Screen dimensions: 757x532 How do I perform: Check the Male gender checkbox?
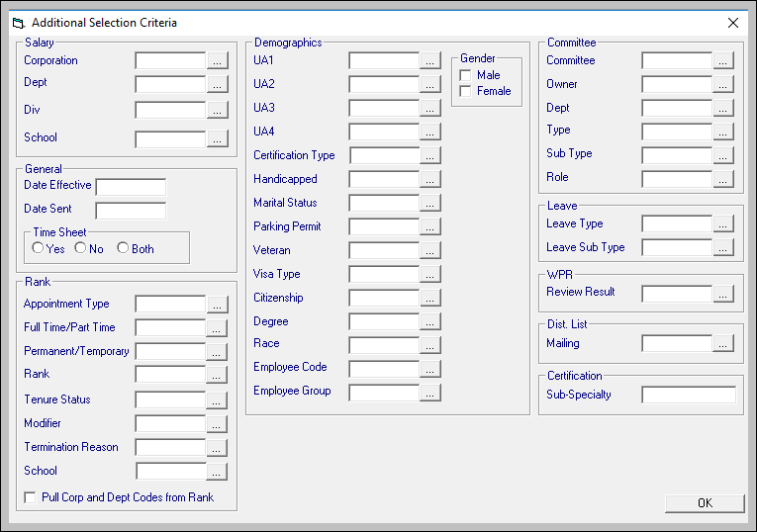pos(465,75)
